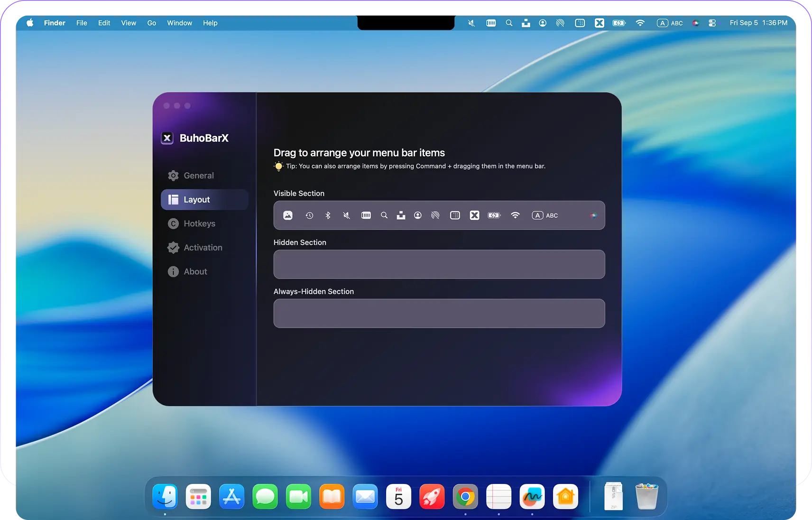Launch the red rocket app in the Dock
Viewport: 812px width, 520px height.
(x=432, y=496)
